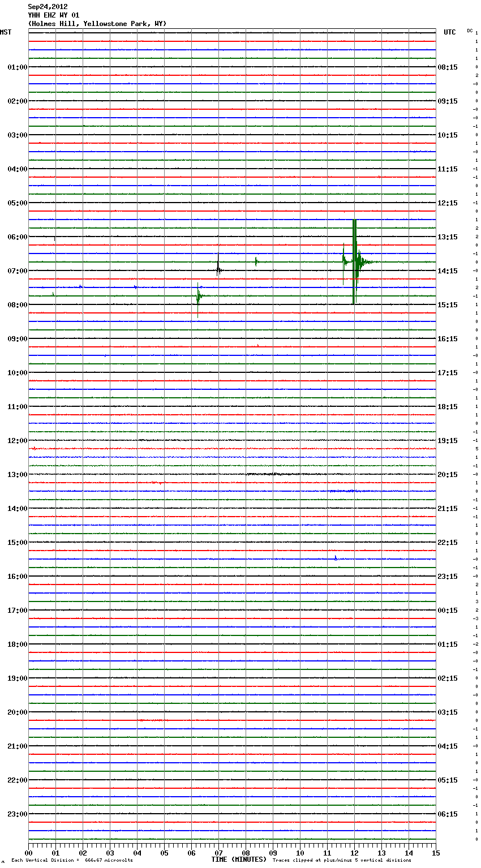Click the 08:15 UTC time label
This screenshot has height=868, width=481.
(x=448, y=67)
